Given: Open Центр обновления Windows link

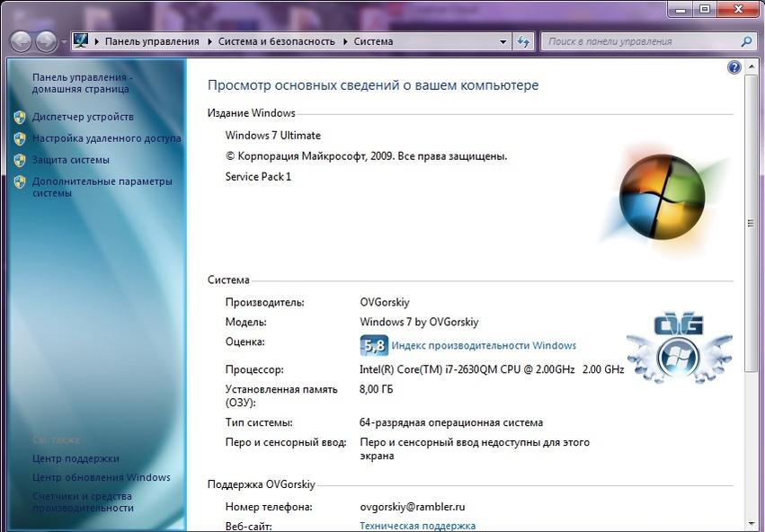Looking at the screenshot, I should (x=102, y=477).
